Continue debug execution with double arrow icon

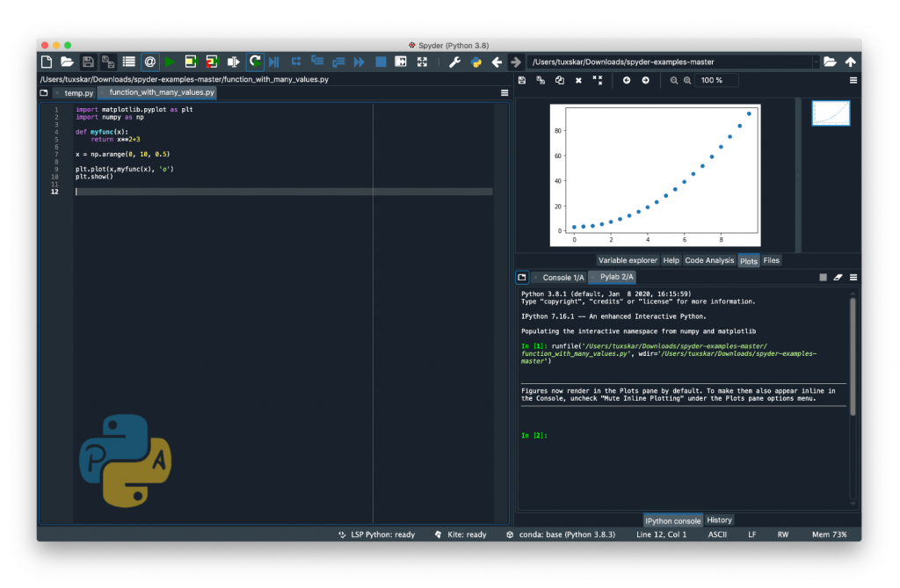[x=359, y=62]
